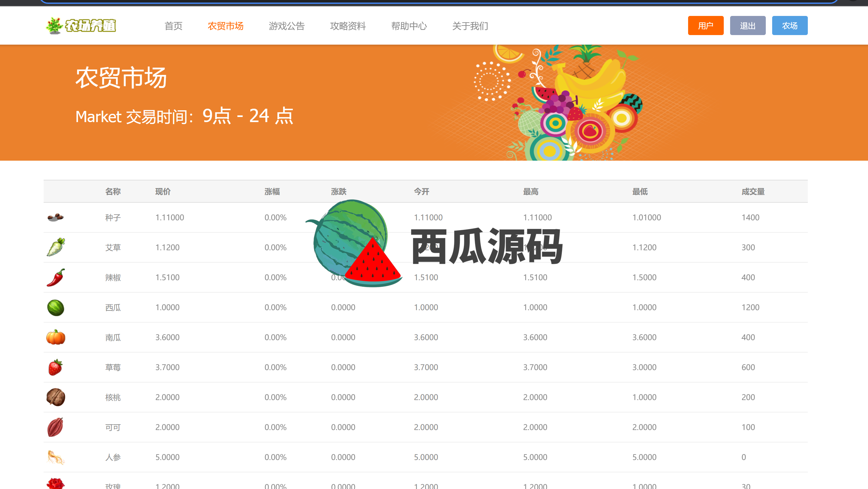Screen dimensions: 868x489
Task: Click the gray 退出 logout button
Action: pos(747,26)
